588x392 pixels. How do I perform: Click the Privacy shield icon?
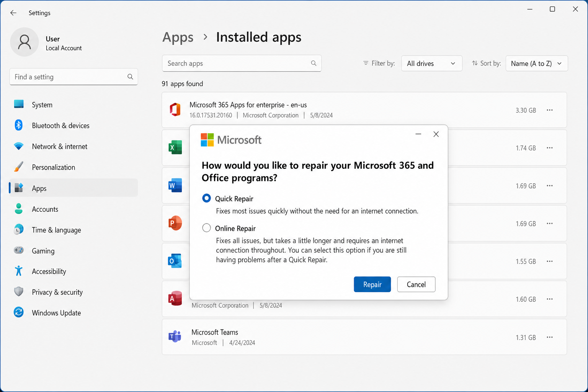(19, 292)
